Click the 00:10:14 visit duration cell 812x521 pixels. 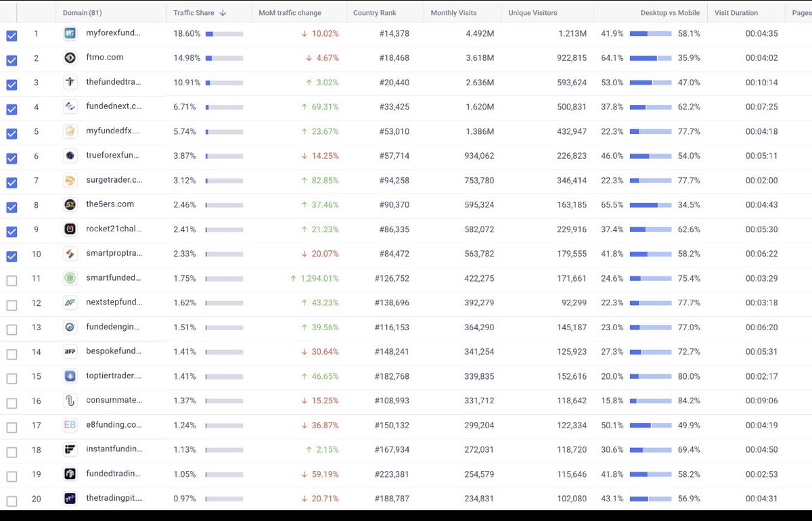(x=762, y=83)
